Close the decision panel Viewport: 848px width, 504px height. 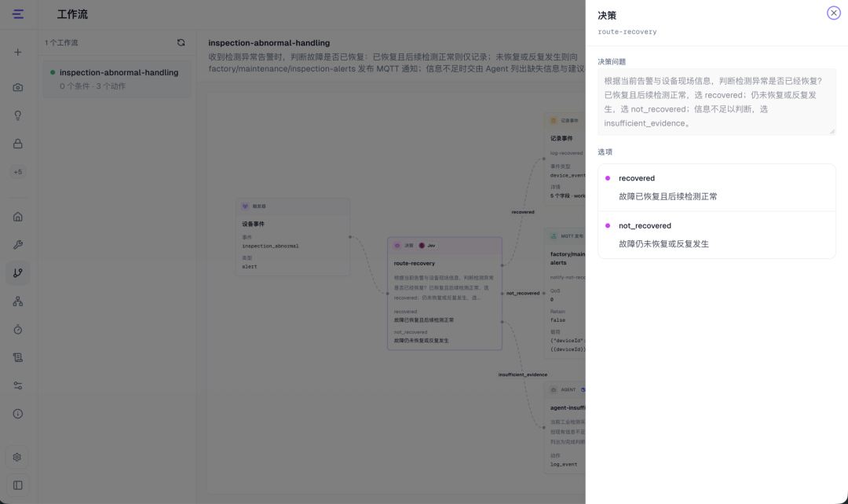833,13
